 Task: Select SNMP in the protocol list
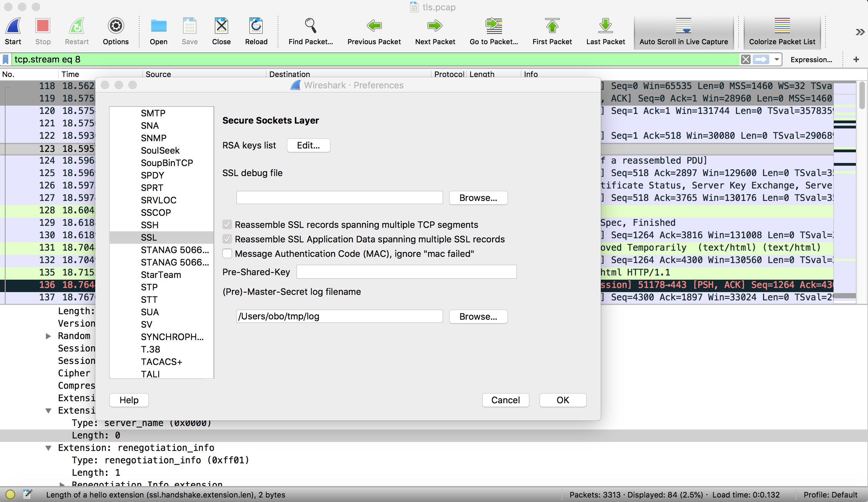point(161,138)
